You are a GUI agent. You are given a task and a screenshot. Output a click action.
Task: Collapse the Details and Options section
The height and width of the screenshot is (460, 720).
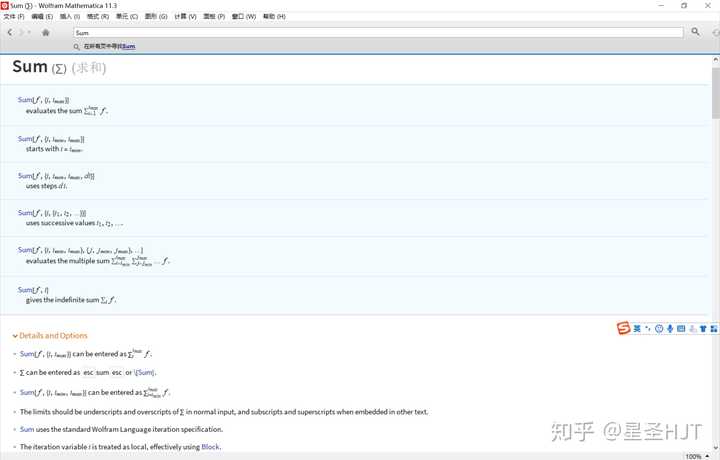(x=15, y=336)
